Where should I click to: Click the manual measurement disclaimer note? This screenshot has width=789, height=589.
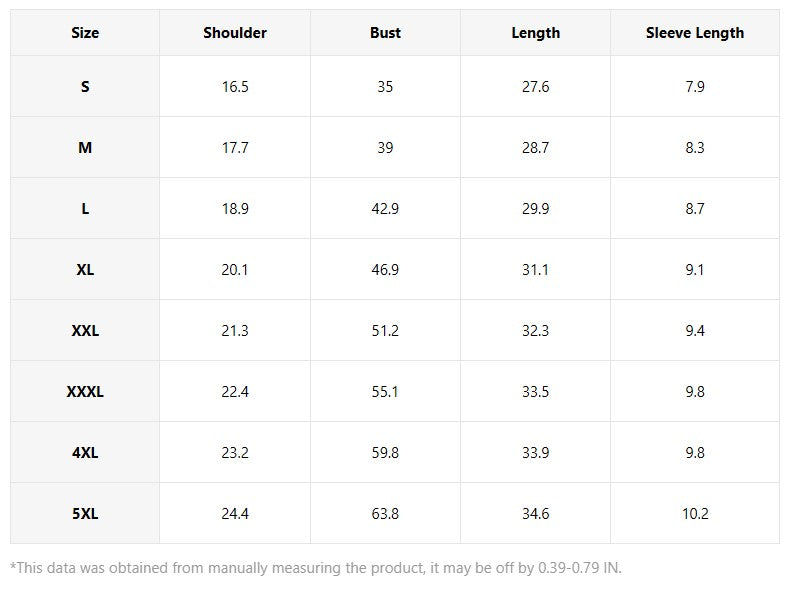(x=316, y=568)
